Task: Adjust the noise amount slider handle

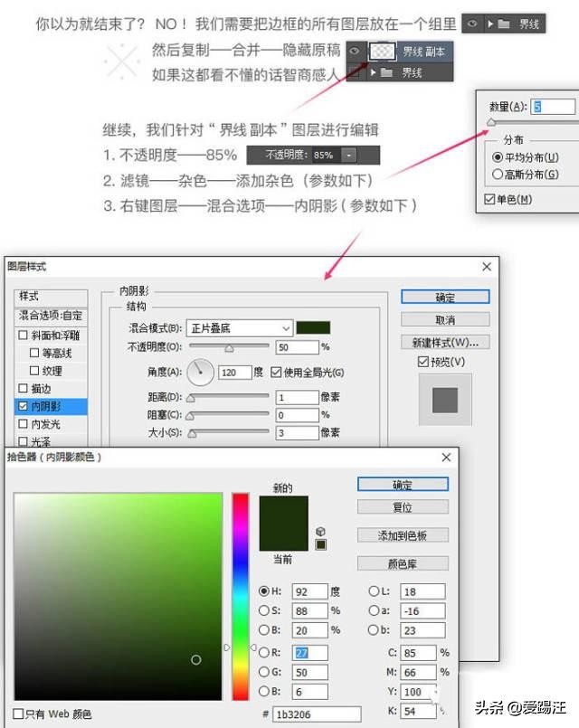Action: coord(490,123)
